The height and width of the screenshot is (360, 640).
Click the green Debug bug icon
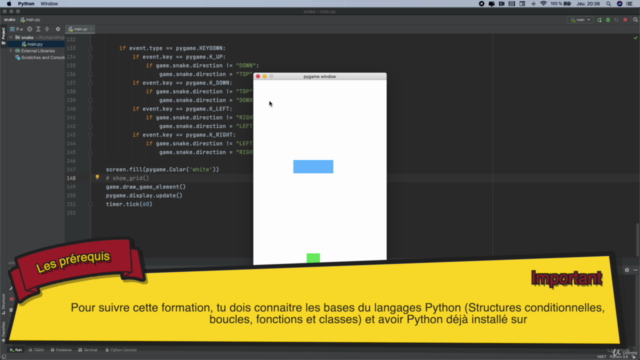coord(608,20)
